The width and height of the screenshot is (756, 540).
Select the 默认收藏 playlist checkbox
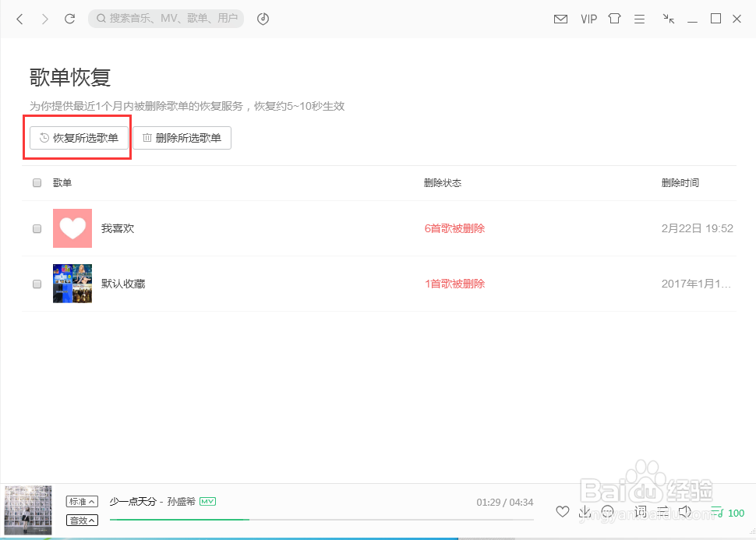(x=37, y=284)
